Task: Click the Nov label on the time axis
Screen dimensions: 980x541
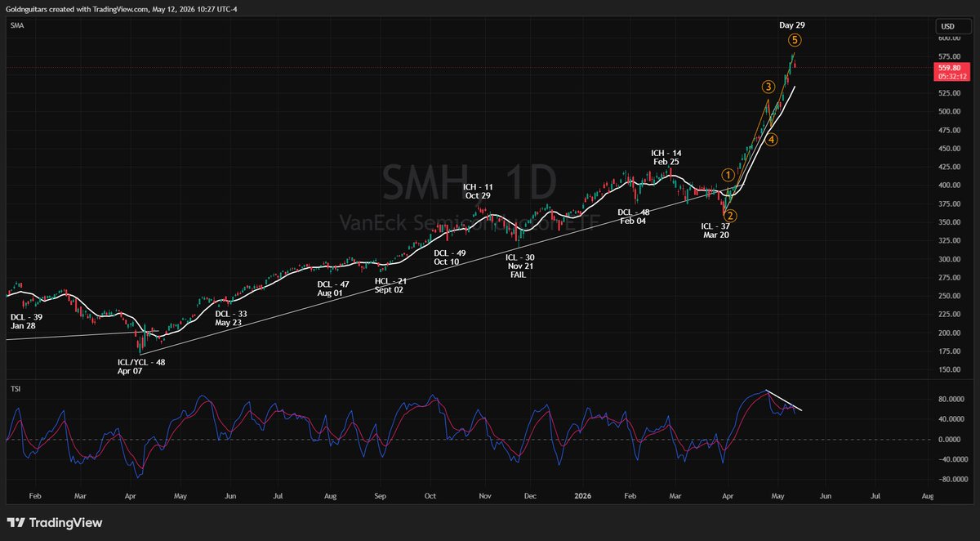Action: [x=484, y=496]
